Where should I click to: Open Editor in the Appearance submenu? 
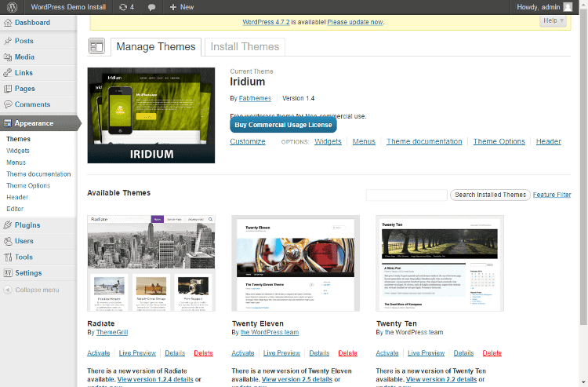[15, 209]
